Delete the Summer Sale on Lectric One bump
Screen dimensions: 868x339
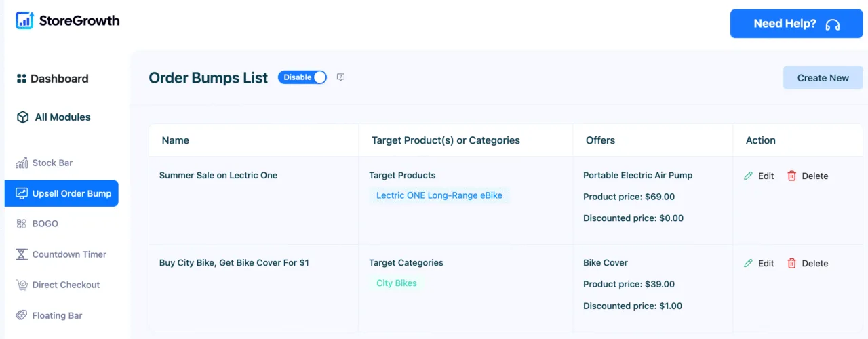[x=808, y=176]
